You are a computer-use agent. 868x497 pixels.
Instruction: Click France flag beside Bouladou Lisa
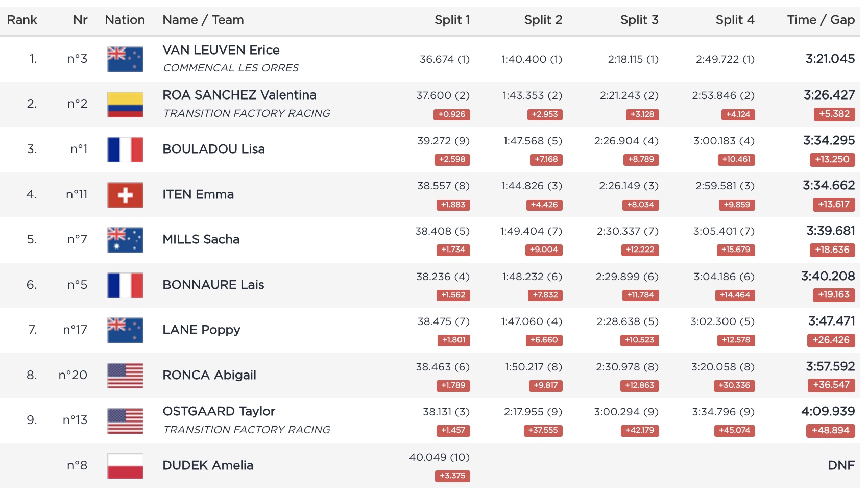(125, 150)
